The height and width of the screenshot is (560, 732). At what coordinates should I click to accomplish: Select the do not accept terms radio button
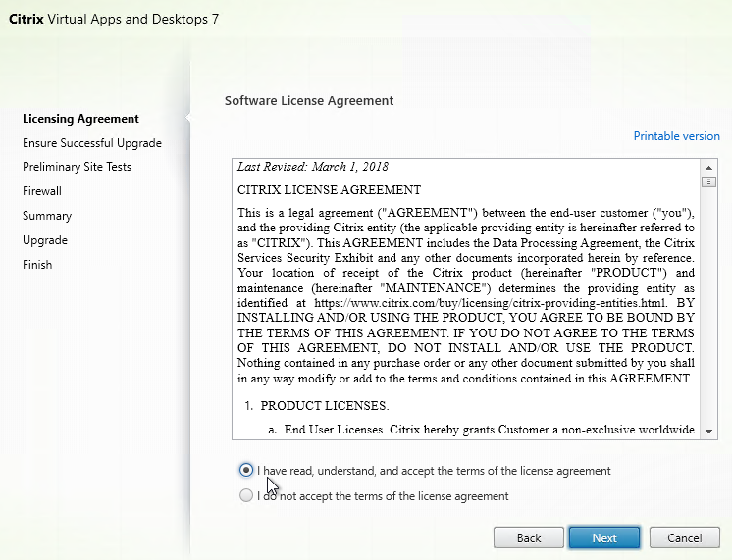click(246, 495)
